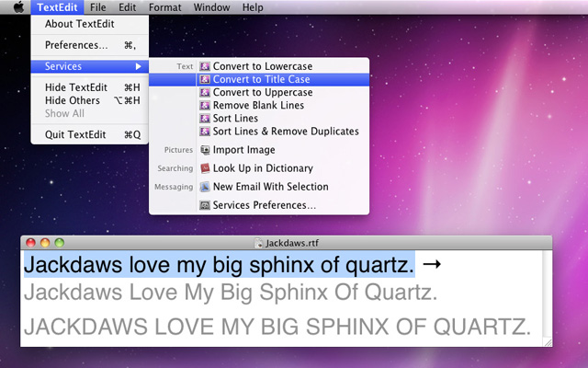The width and height of the screenshot is (588, 368).
Task: Click the Import Image service icon
Action: [205, 150]
